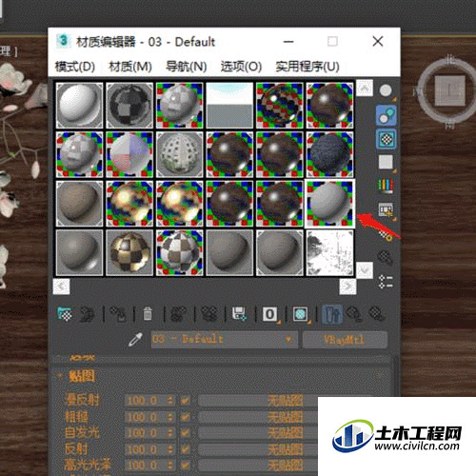This screenshot has width=476, height=476.
Task: Toggle the checkered Background icon
Action: [x=386, y=139]
